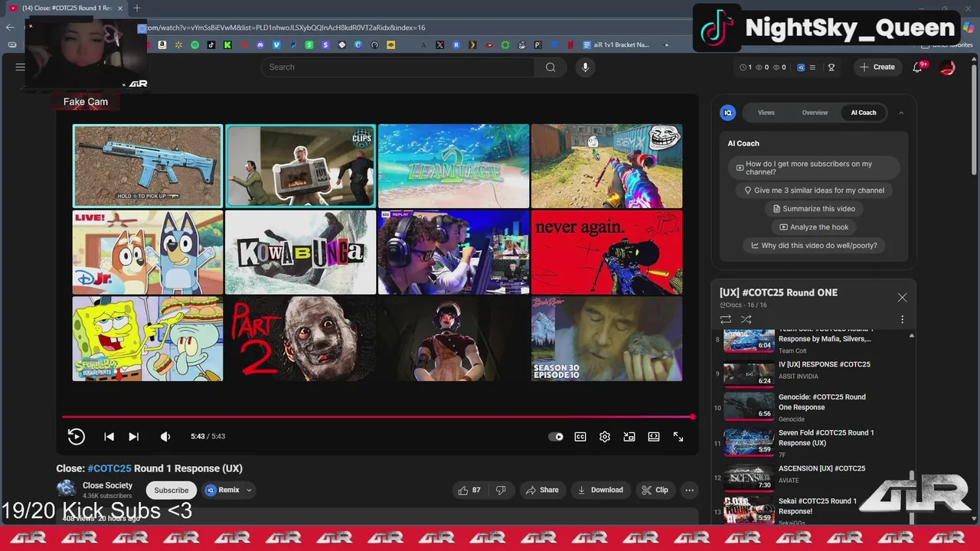
Task: Open the KOWABUNGA suggested video thumbnail
Action: tap(300, 253)
